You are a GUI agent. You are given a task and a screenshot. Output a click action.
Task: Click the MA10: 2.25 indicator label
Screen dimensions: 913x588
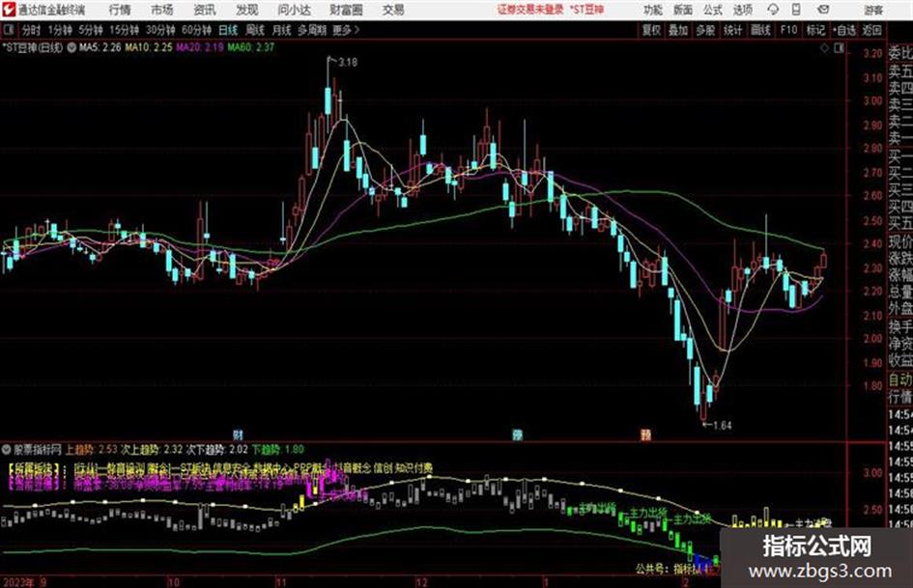coord(149,47)
